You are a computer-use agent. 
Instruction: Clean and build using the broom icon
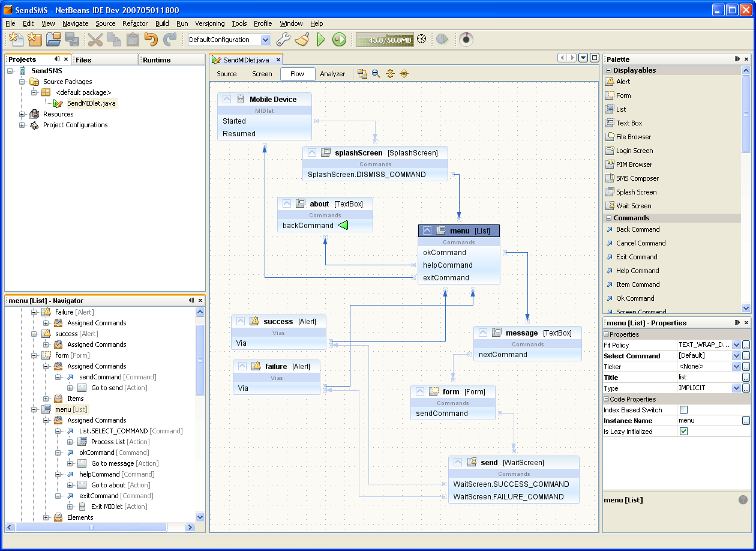[302, 40]
